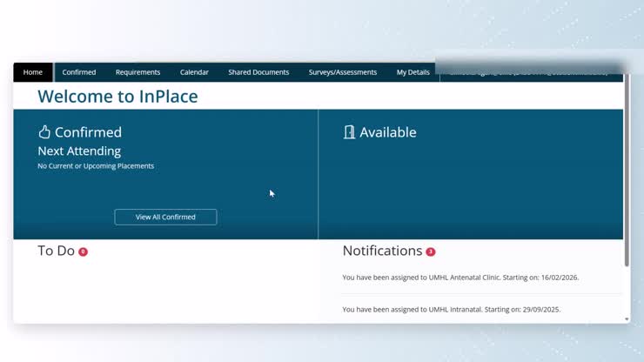Image resolution: width=644 pixels, height=362 pixels.
Task: Go to the Confirmed menu item
Action: pos(79,72)
